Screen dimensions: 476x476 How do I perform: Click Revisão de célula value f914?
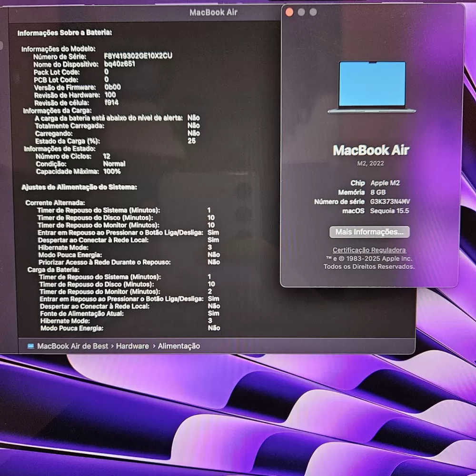tap(111, 103)
